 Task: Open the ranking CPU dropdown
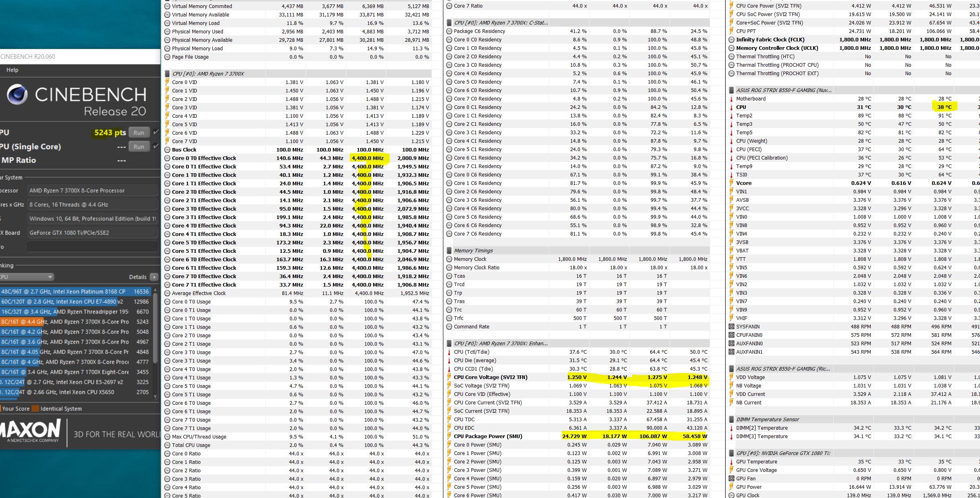[x=27, y=277]
